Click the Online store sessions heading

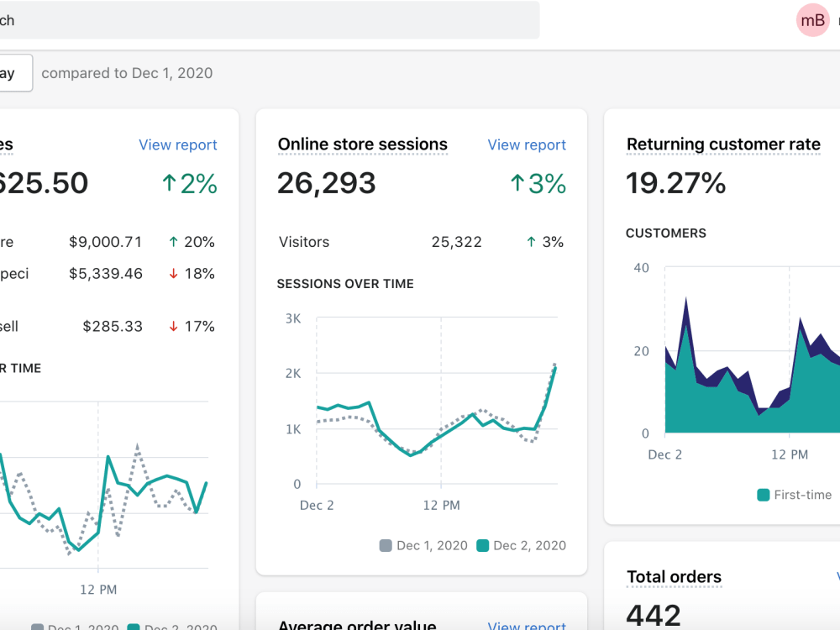tap(363, 144)
